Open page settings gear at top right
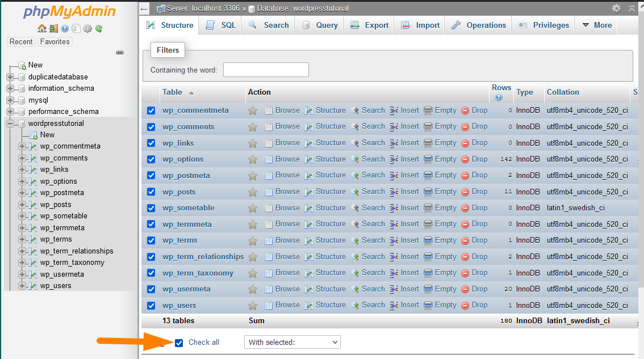Viewport: 644px width, 359px height. tap(617, 8)
